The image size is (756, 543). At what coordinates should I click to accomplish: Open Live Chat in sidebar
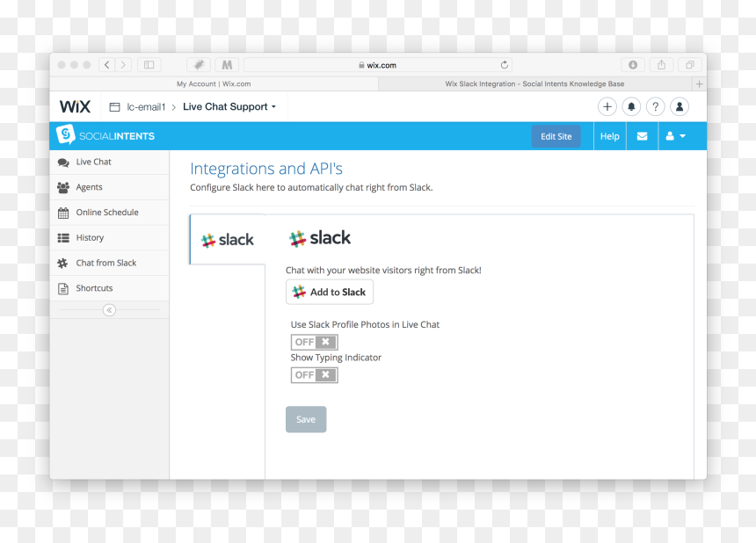point(110,162)
